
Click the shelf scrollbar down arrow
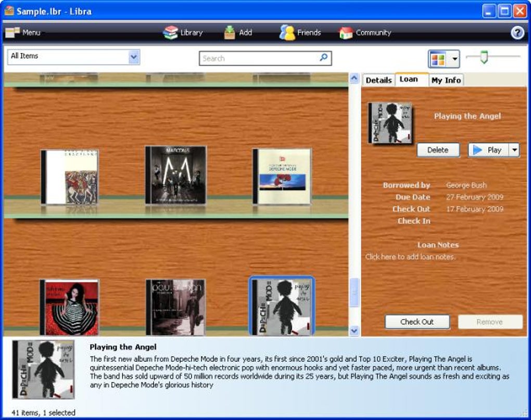(354, 330)
